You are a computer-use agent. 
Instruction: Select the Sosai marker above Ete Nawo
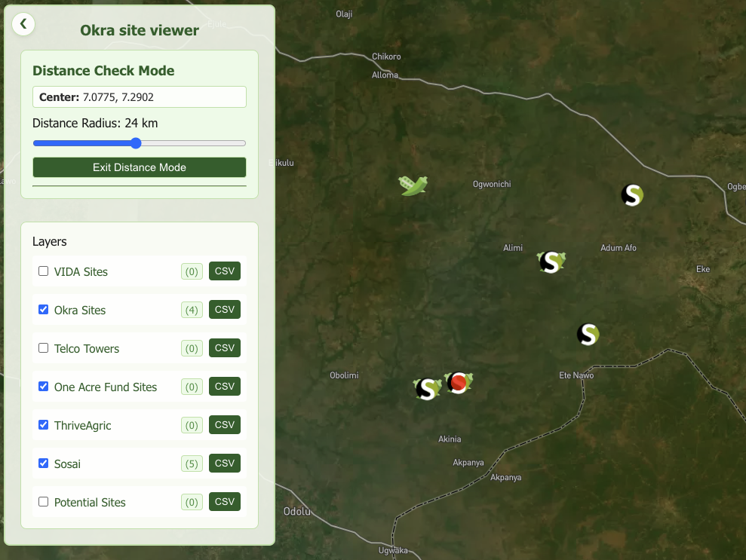pos(588,334)
